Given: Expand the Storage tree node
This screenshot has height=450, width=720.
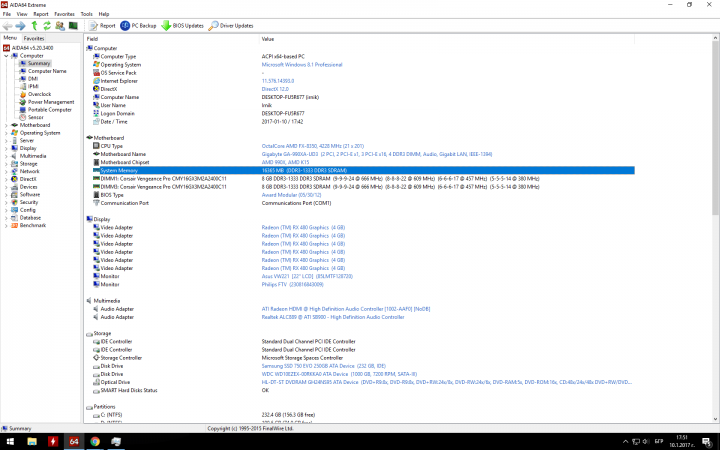Looking at the screenshot, I should [x=6, y=163].
